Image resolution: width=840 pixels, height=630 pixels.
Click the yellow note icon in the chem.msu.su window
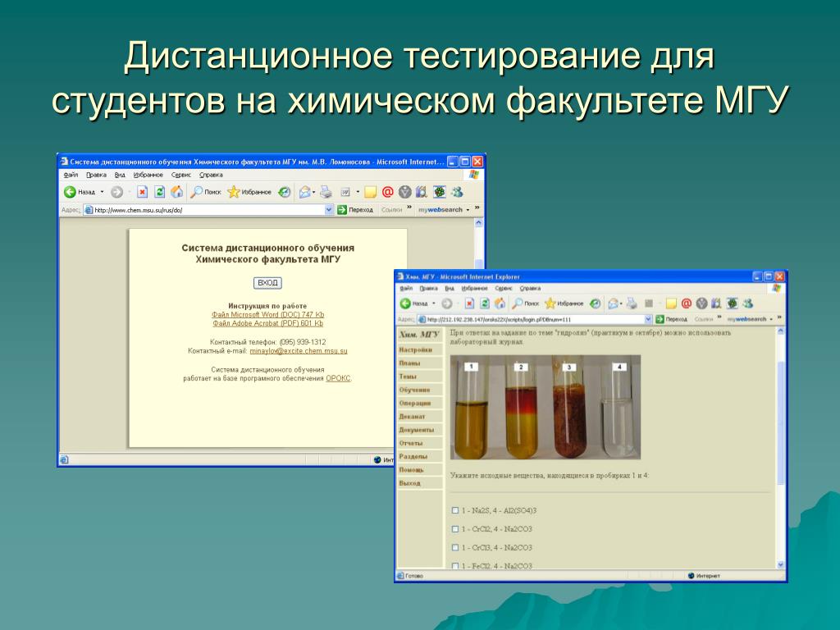(370, 192)
